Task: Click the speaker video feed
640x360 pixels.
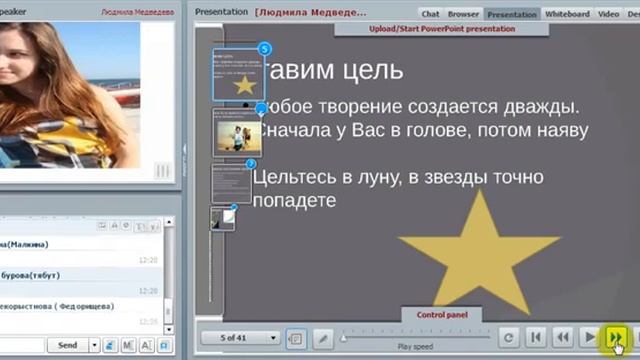Action: click(x=70, y=95)
